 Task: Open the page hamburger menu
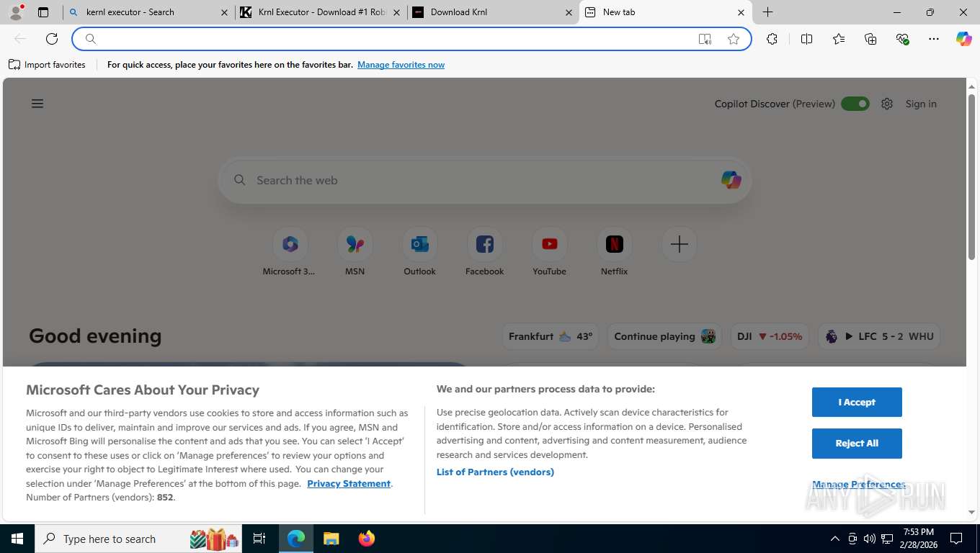click(37, 104)
